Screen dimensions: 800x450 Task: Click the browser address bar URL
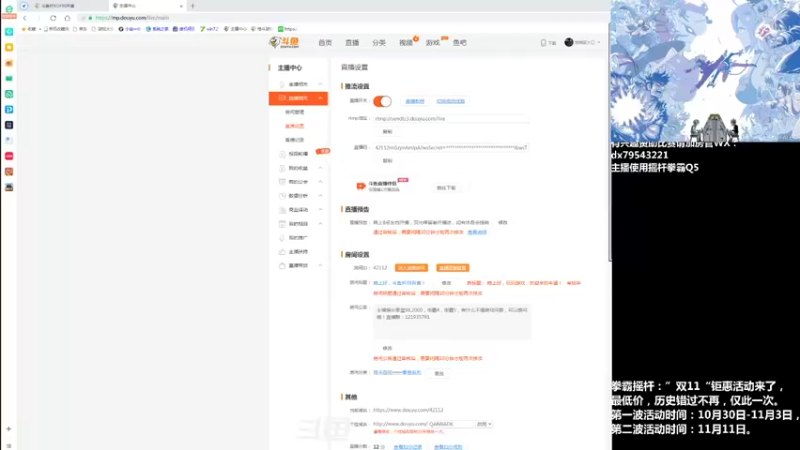coord(132,18)
